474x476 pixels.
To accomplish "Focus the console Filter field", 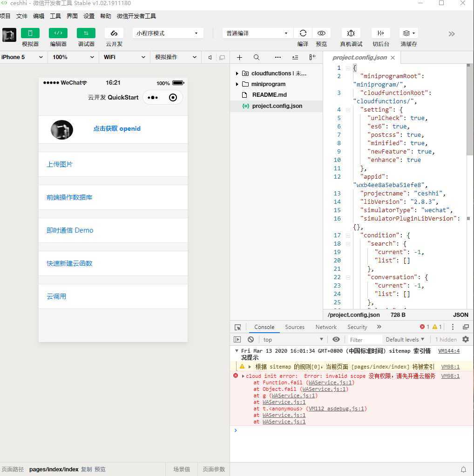I will click(x=365, y=340).
